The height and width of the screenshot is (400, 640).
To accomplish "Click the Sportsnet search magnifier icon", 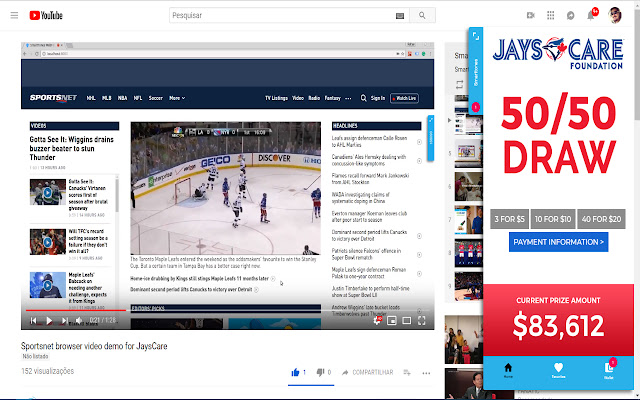I will tap(363, 98).
